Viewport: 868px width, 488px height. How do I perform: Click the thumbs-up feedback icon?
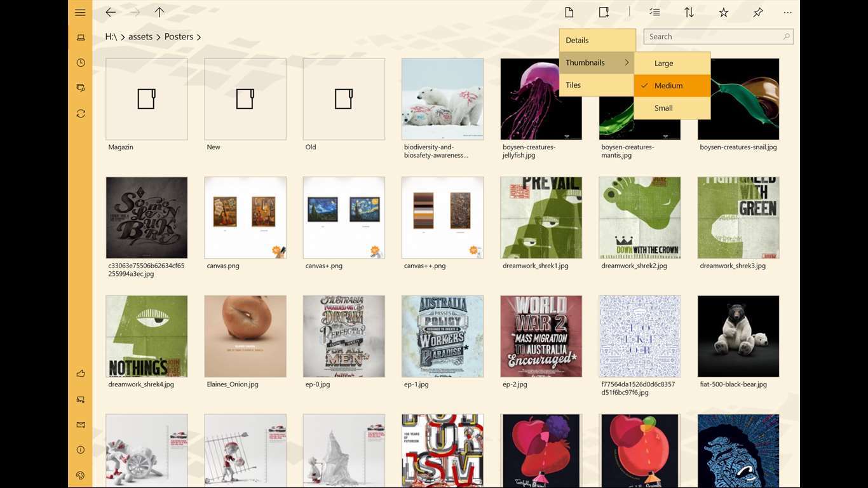[81, 374]
